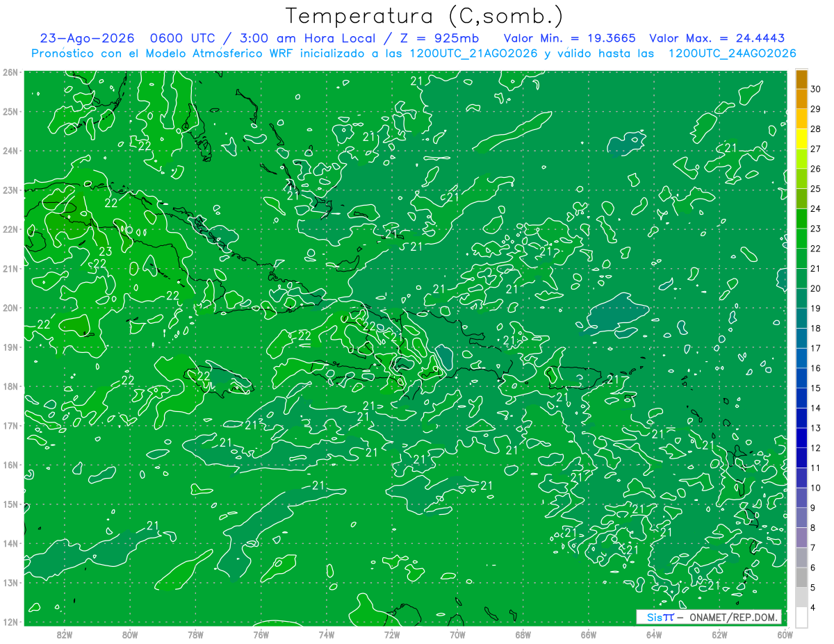Image resolution: width=834 pixels, height=644 pixels.
Task: Click the "7" label on color scale
Action: 814,548
